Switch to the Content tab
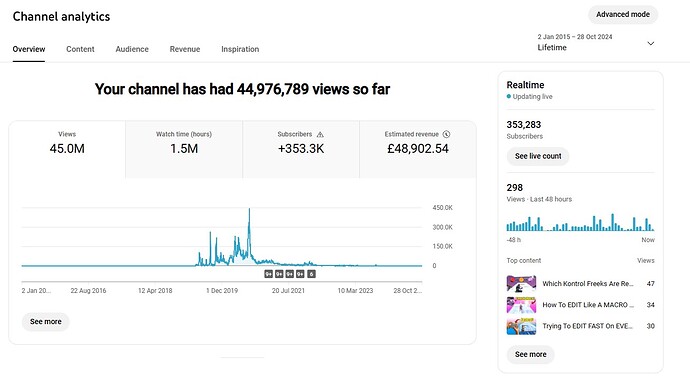 [x=80, y=49]
